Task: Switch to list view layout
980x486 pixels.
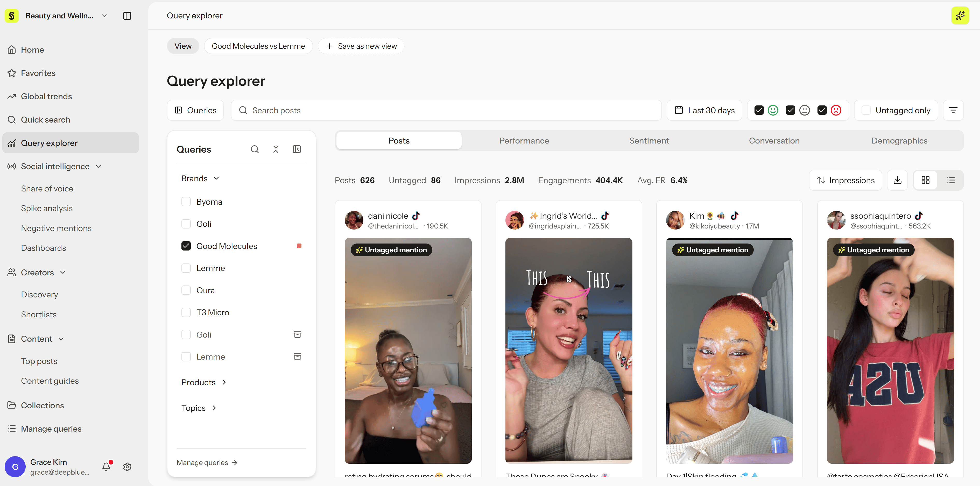Action: 951,180
